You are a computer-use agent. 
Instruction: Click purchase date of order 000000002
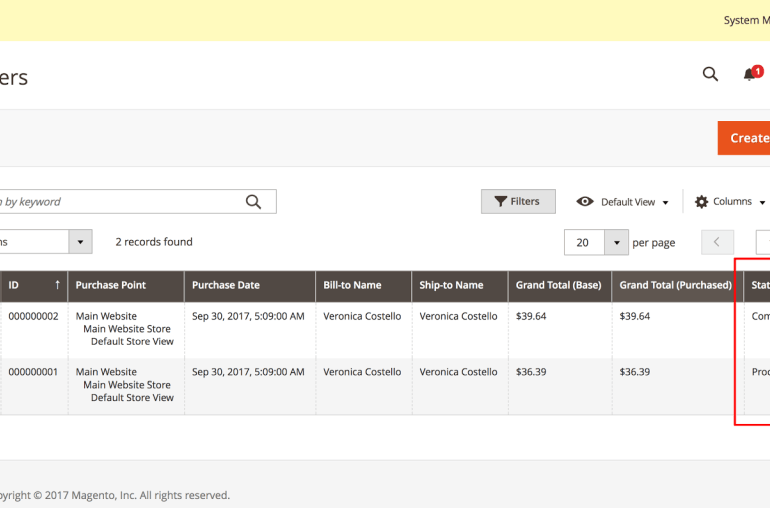[x=248, y=316]
